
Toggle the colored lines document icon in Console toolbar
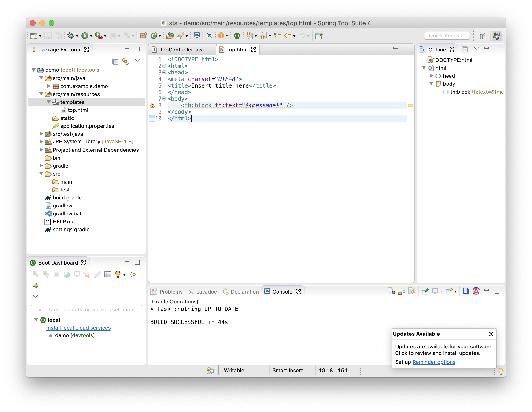click(466, 291)
